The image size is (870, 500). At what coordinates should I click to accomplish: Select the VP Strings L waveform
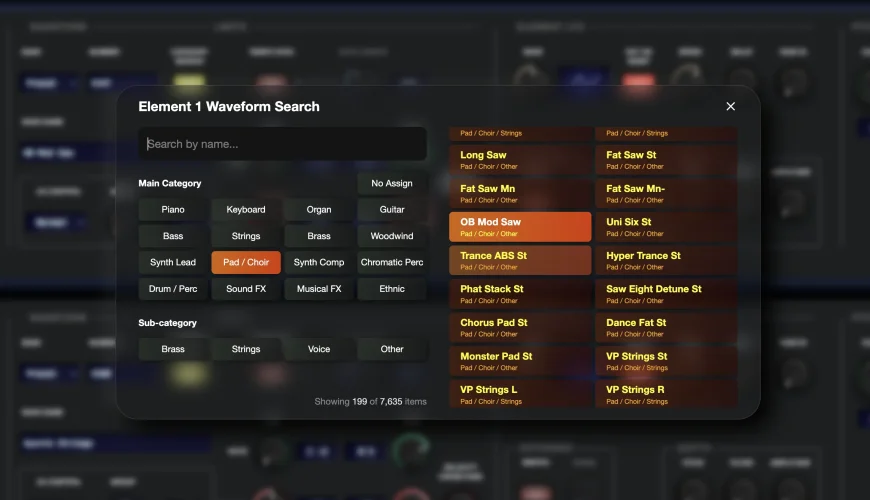pyautogui.click(x=520, y=394)
